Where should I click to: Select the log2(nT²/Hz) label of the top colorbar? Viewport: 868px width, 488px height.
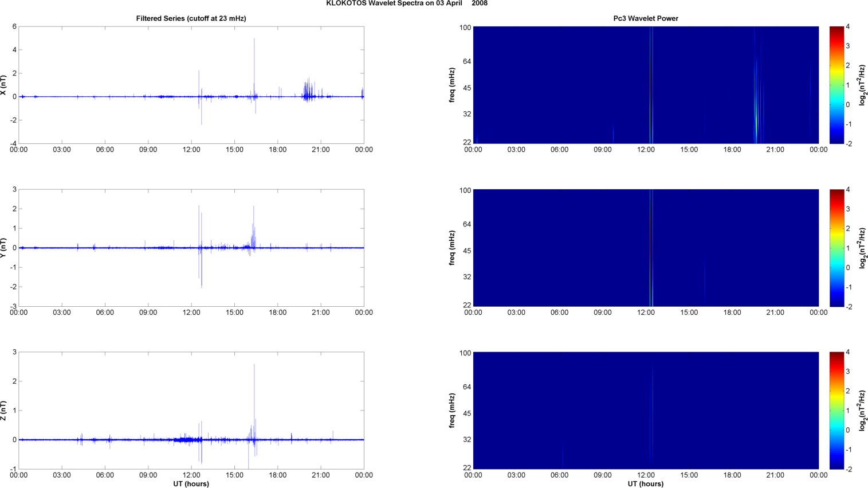(862, 85)
